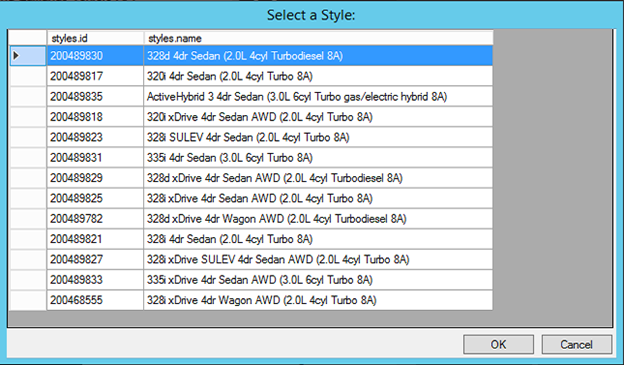Confirm selection with the OK button
The image size is (624, 365).
(498, 344)
